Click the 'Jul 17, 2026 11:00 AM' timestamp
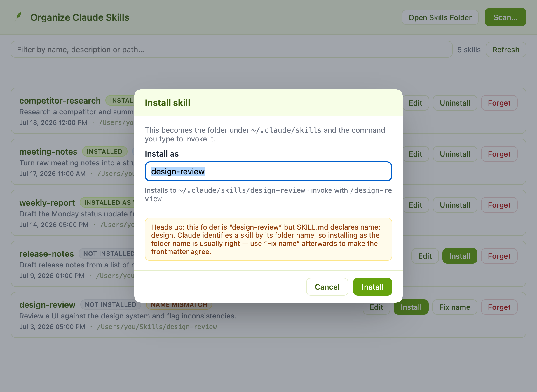This screenshot has height=392, width=537. pyautogui.click(x=53, y=174)
